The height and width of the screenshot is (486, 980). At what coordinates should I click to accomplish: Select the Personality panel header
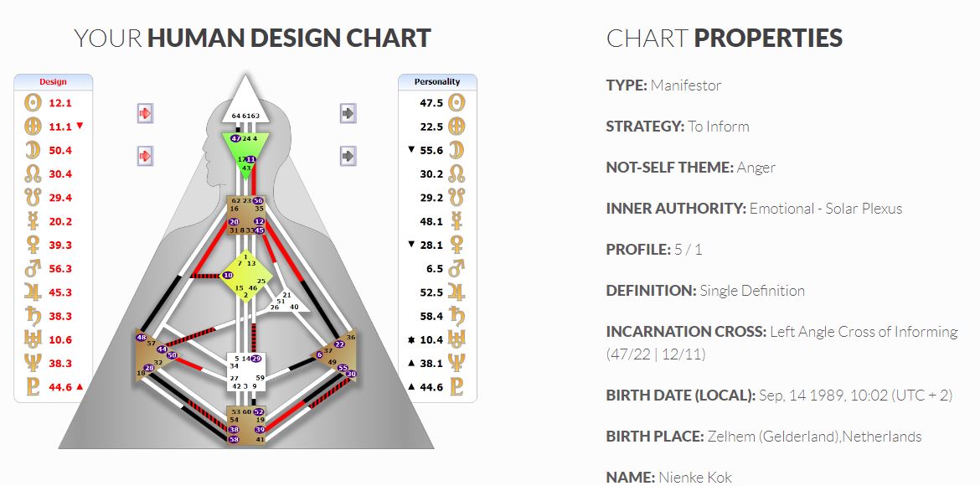point(437,82)
